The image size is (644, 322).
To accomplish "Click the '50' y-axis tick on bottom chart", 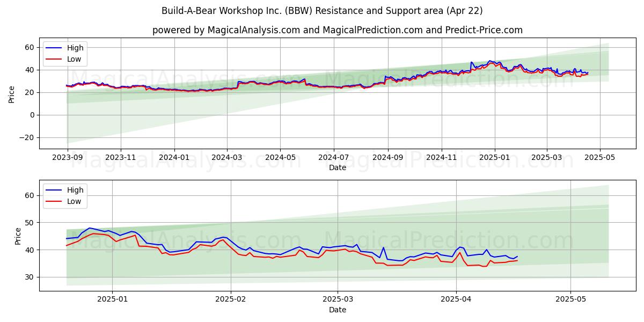I will (30, 223).
